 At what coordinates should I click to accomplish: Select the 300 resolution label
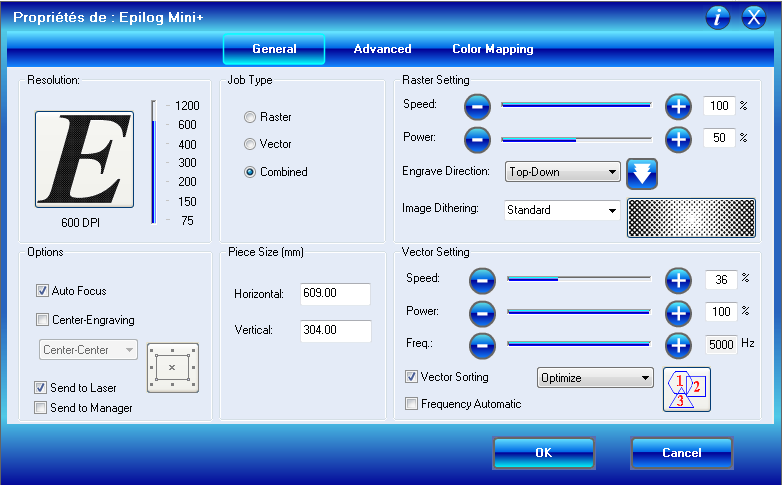tap(187, 163)
